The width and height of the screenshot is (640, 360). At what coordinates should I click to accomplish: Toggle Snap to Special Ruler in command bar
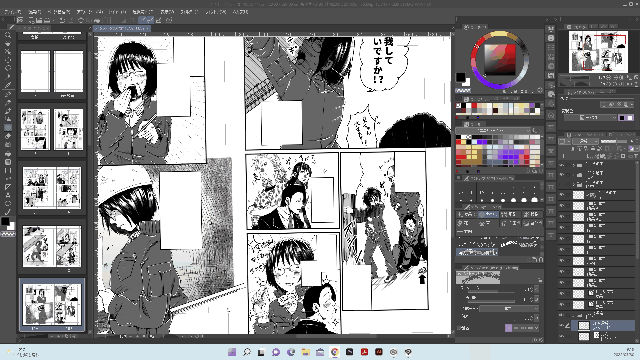pos(150,20)
